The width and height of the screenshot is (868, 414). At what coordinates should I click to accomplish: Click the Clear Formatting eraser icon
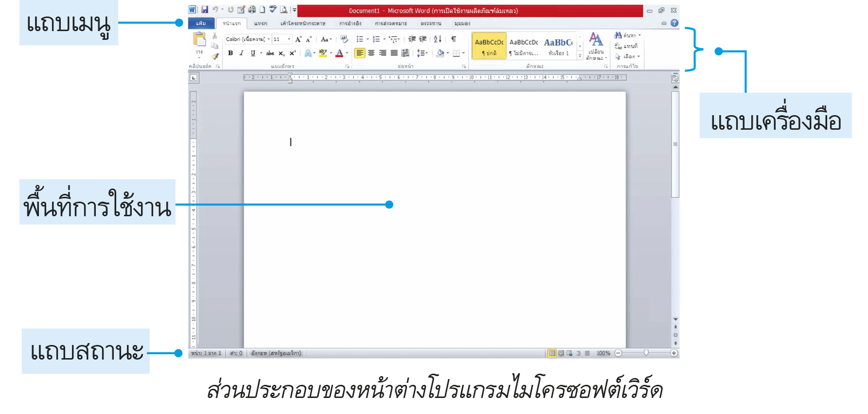344,39
